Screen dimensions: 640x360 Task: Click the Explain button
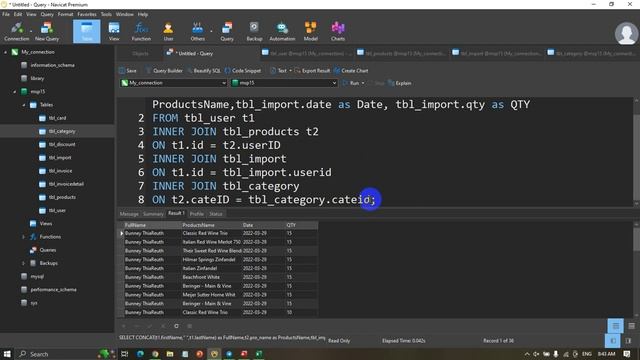tap(399, 83)
